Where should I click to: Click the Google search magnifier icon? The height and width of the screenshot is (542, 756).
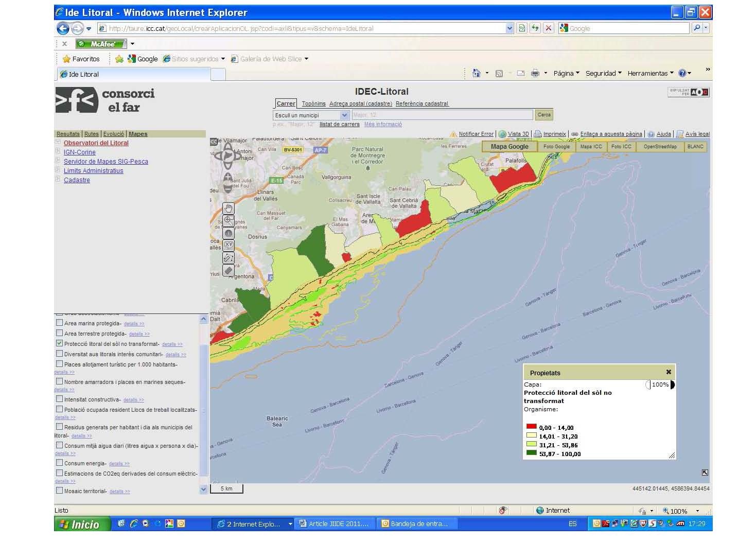coord(697,28)
